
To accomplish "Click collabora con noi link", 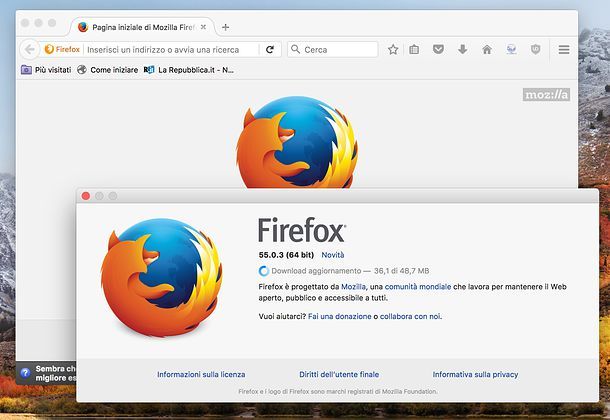I will tap(410, 317).
